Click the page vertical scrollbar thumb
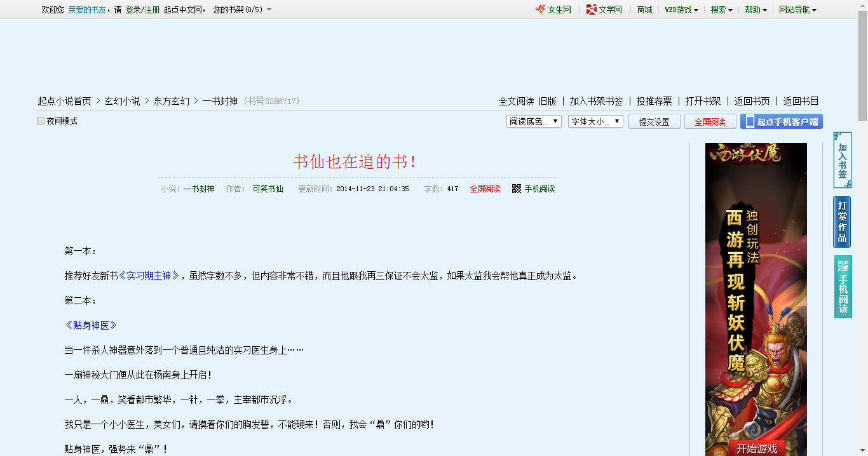Screen dimensions: 868x456 [863, 65]
